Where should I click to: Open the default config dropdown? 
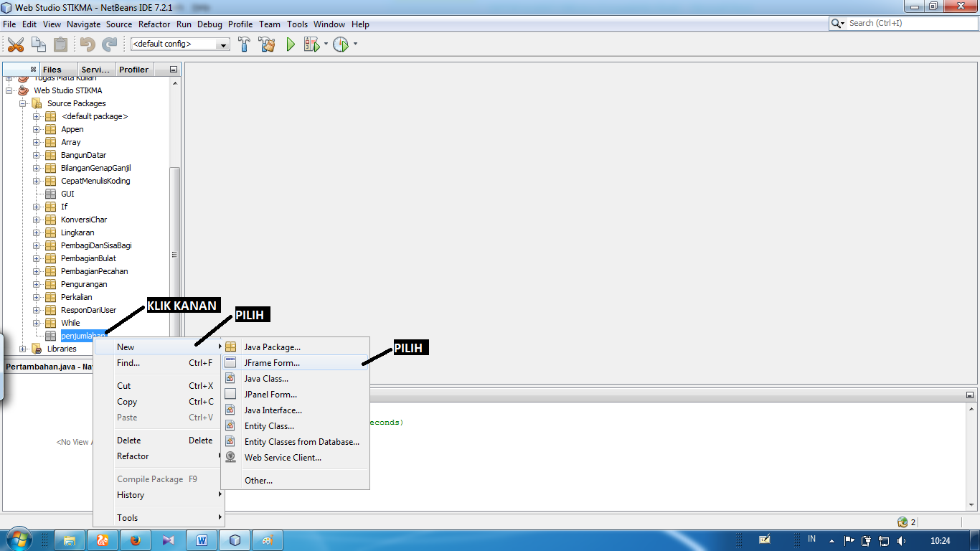pos(222,44)
